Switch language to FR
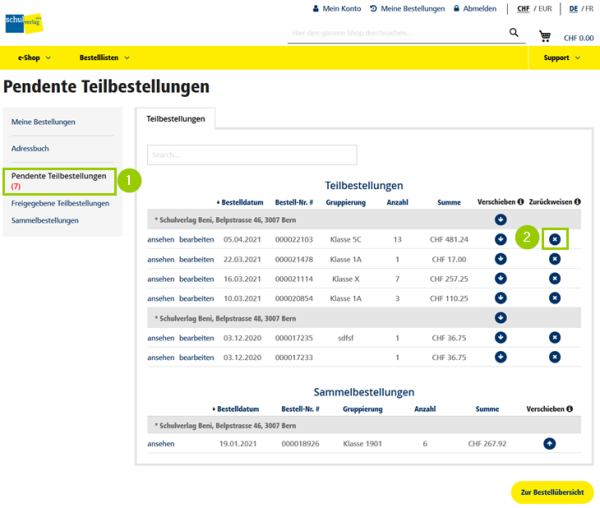This screenshot has height=508, width=600. coord(588,8)
